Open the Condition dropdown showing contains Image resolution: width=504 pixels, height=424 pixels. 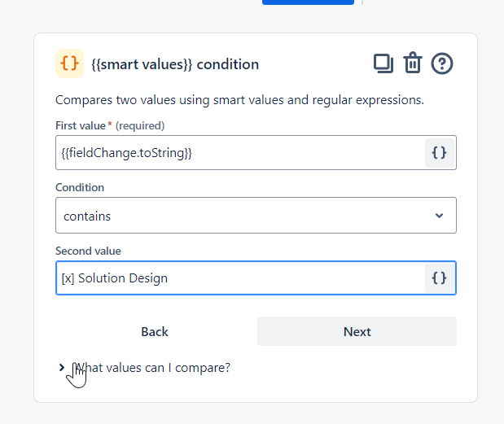click(x=244, y=216)
